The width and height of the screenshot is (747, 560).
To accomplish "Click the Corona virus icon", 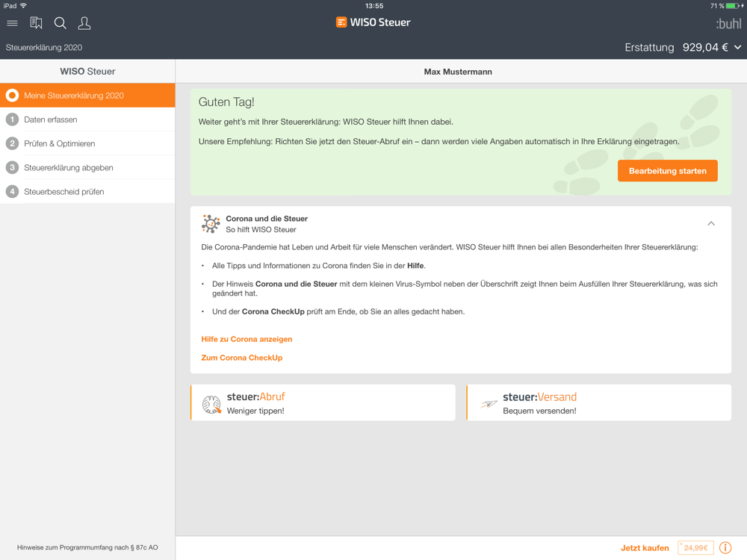I will [x=211, y=223].
